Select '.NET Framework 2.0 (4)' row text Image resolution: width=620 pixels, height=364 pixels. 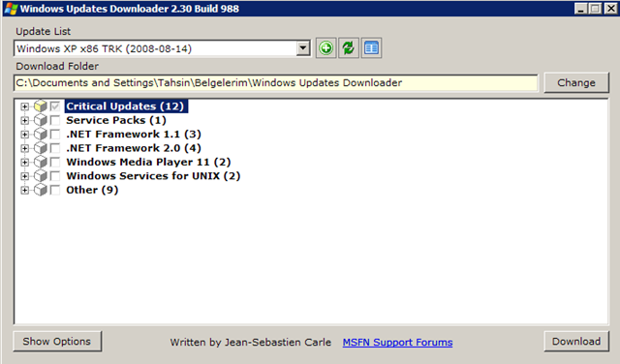pyautogui.click(x=134, y=148)
